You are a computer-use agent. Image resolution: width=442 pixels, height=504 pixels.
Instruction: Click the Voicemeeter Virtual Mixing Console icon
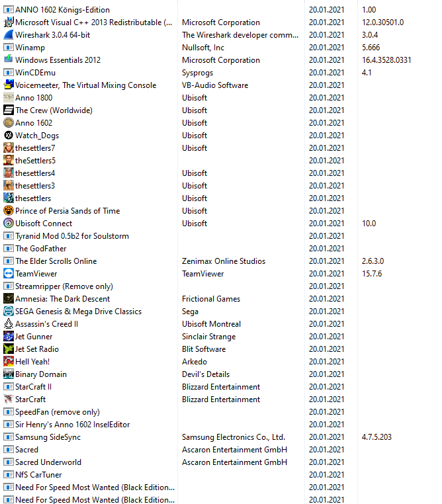click(9, 85)
